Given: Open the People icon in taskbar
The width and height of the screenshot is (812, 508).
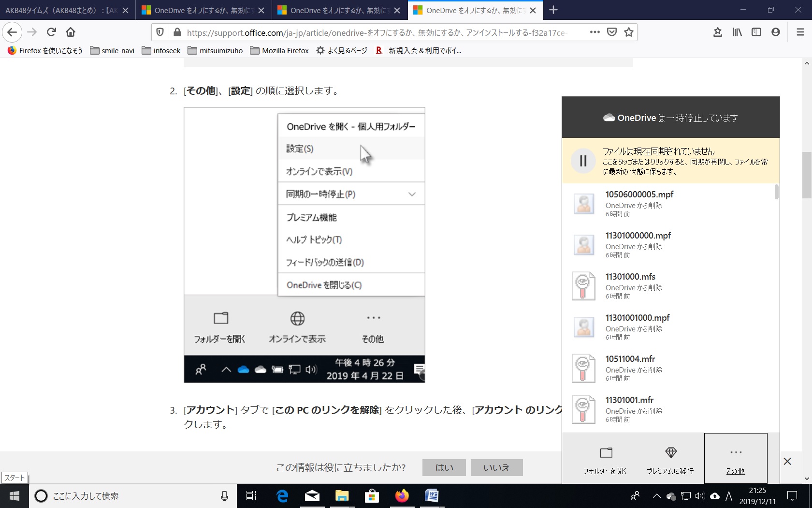Looking at the screenshot, I should click(635, 496).
